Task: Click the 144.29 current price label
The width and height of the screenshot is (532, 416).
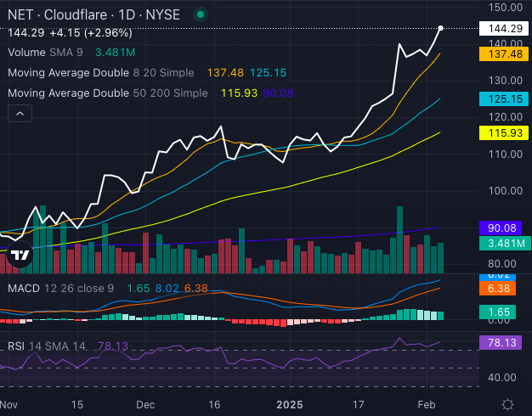Action: coord(505,28)
